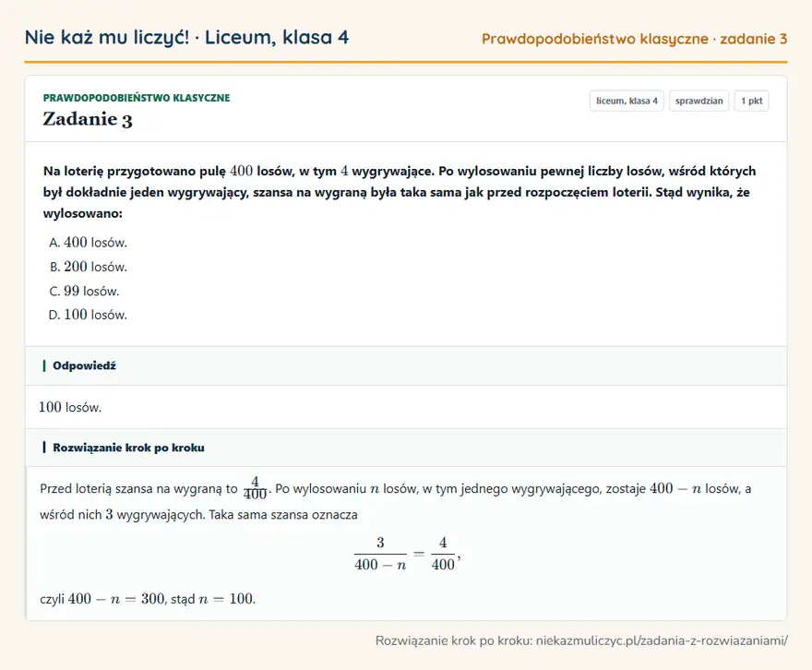The height and width of the screenshot is (670, 812).
Task: Select answer option C. 99 losów
Action: coord(84,291)
